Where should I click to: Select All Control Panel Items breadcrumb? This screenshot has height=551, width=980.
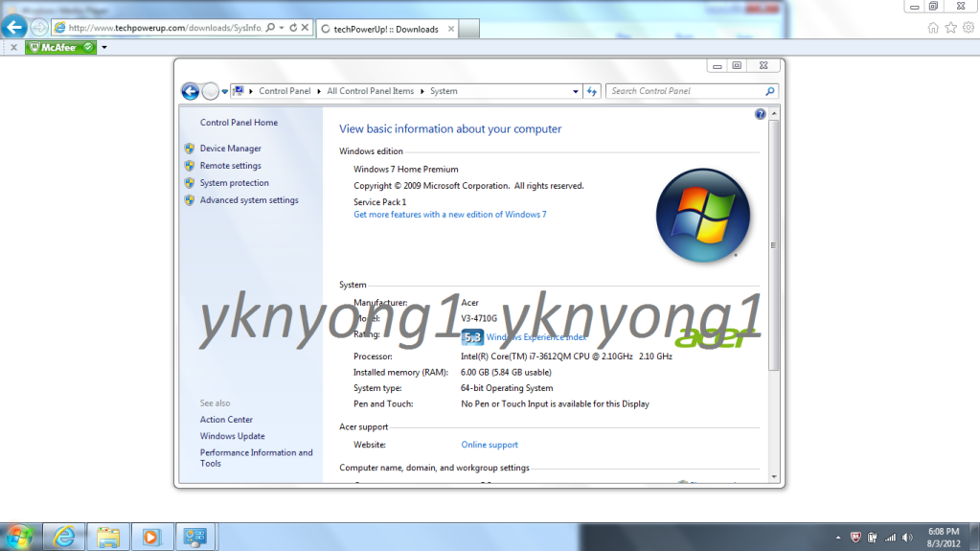coord(370,91)
